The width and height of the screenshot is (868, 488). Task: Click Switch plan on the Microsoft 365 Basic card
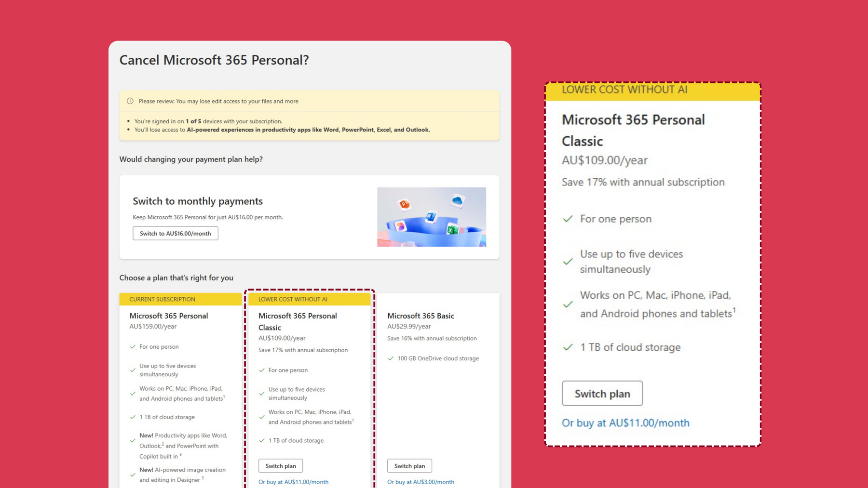(409, 466)
